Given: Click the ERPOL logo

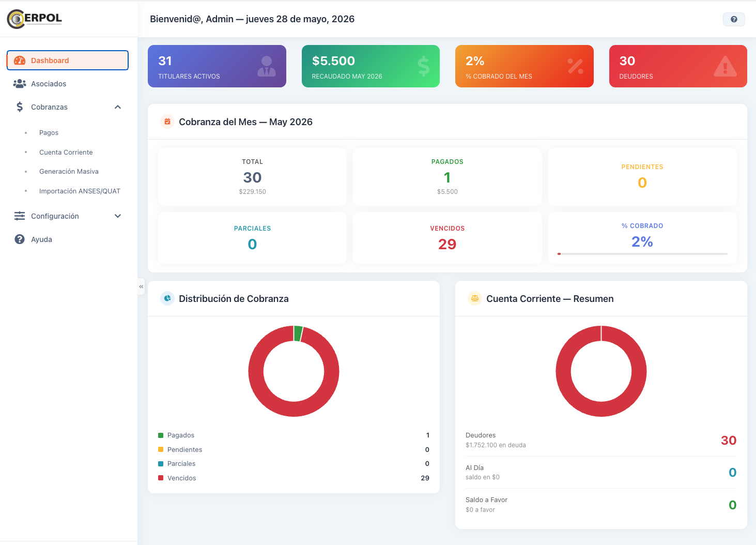Looking at the screenshot, I should [35, 19].
